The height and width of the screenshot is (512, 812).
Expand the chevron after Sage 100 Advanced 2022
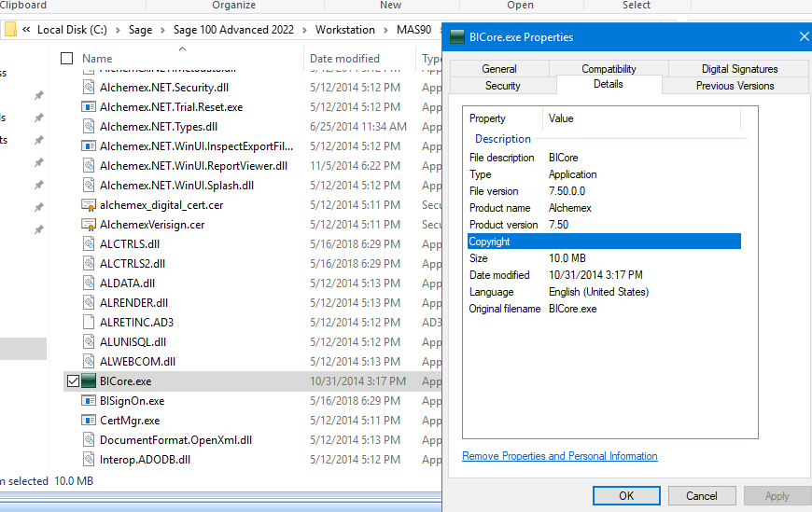click(304, 30)
